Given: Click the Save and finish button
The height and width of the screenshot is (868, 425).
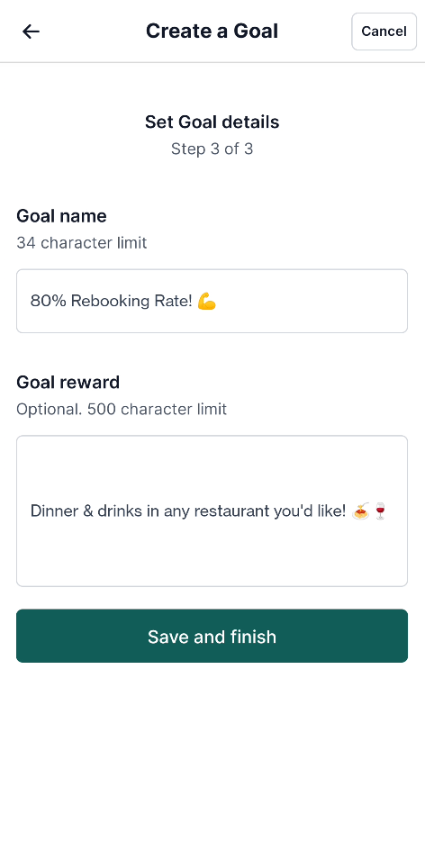Looking at the screenshot, I should click(212, 636).
